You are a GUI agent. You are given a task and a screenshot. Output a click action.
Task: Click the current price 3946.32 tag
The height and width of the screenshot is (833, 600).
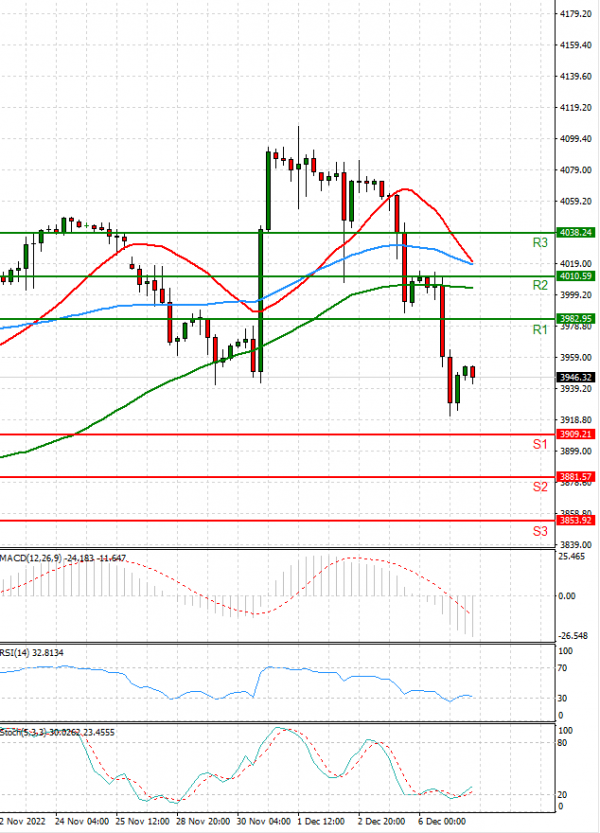click(x=576, y=377)
